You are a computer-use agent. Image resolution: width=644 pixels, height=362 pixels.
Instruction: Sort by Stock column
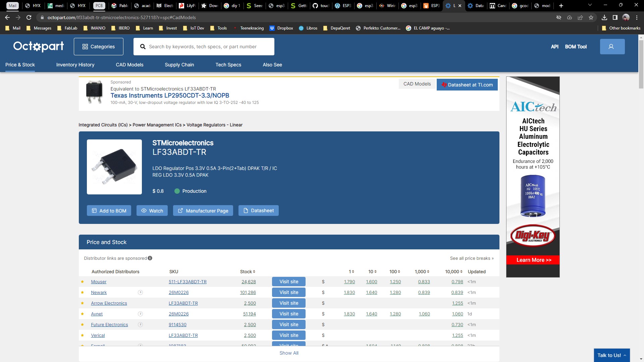(248, 271)
